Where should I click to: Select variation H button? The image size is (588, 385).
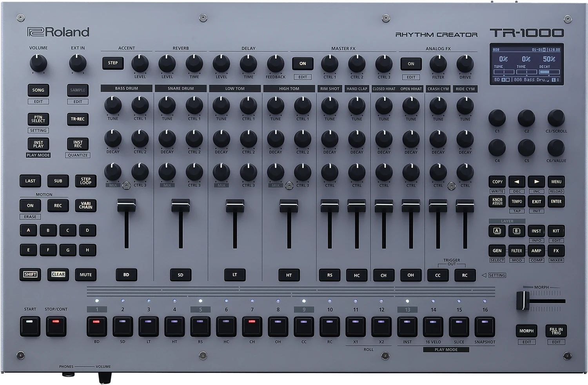[87, 250]
